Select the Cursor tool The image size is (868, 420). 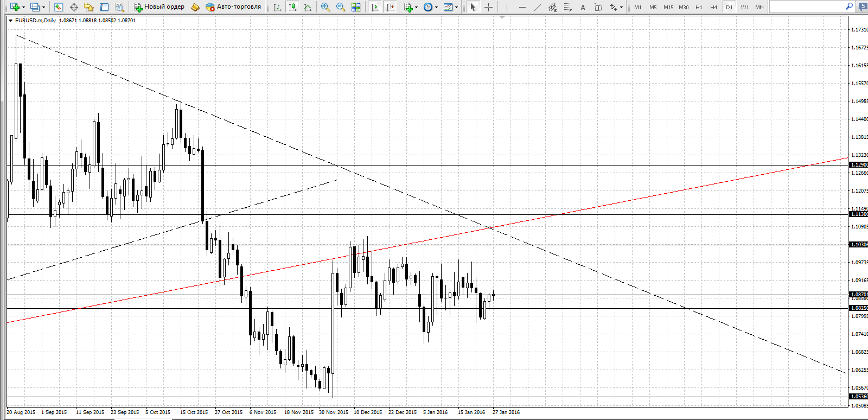tap(473, 7)
